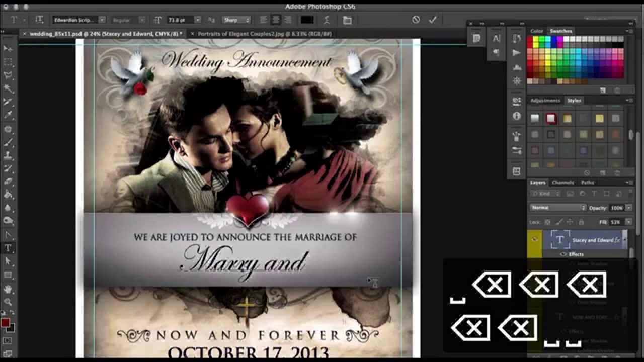
Task: Open the Opacity slider dropdown arrow
Action: 628,208
